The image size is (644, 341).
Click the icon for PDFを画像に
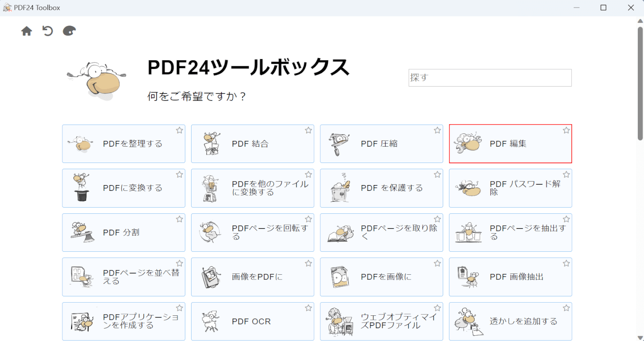click(340, 277)
